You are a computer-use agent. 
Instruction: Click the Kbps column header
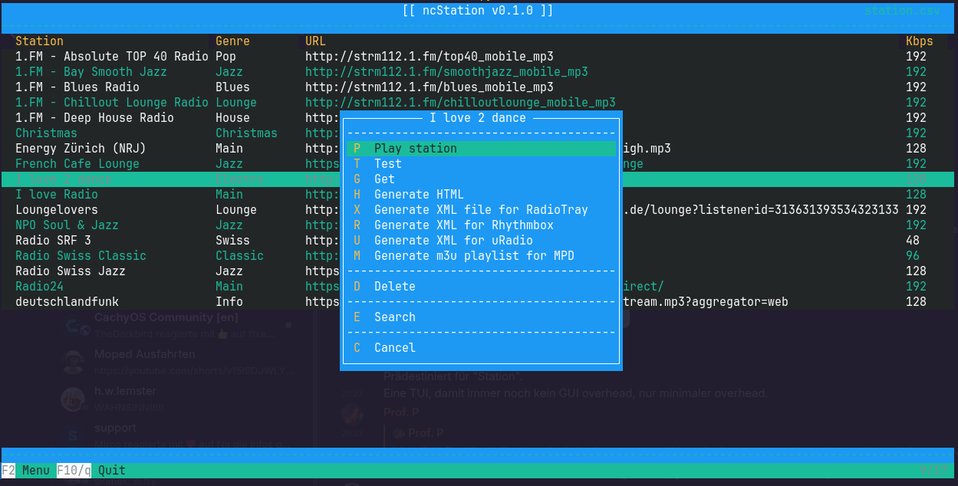919,41
